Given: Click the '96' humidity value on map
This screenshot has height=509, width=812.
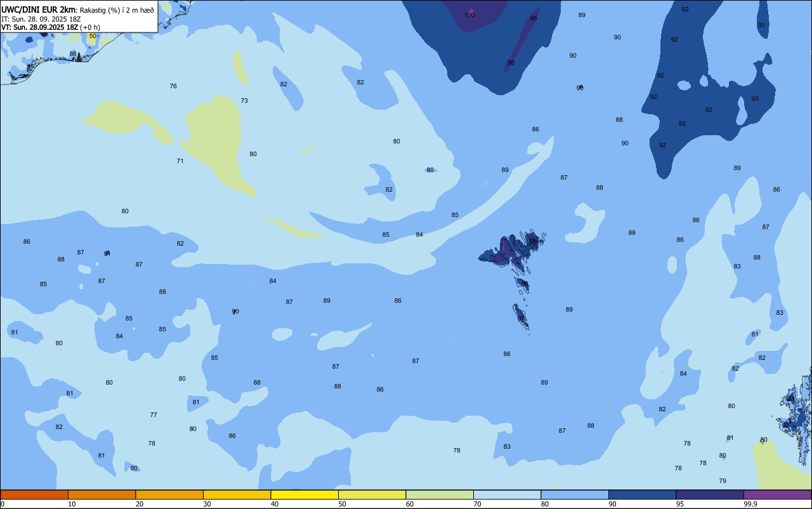Looking at the screenshot, I should coord(511,63).
